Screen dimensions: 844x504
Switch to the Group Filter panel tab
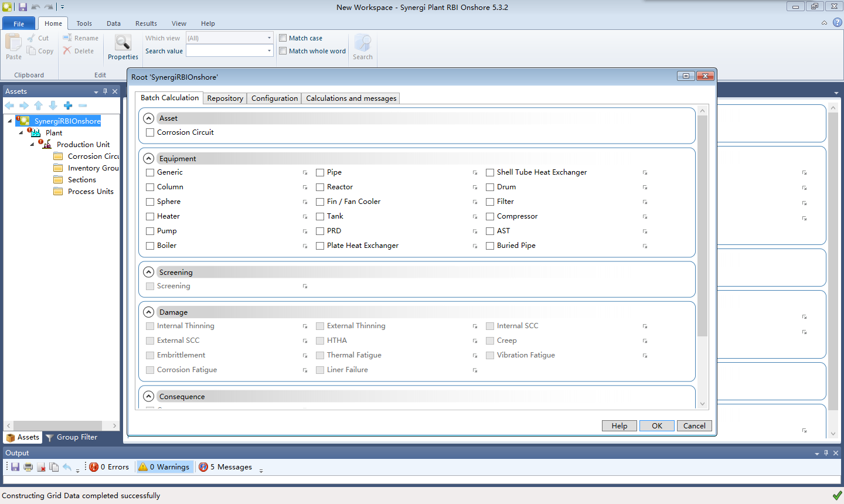point(71,437)
